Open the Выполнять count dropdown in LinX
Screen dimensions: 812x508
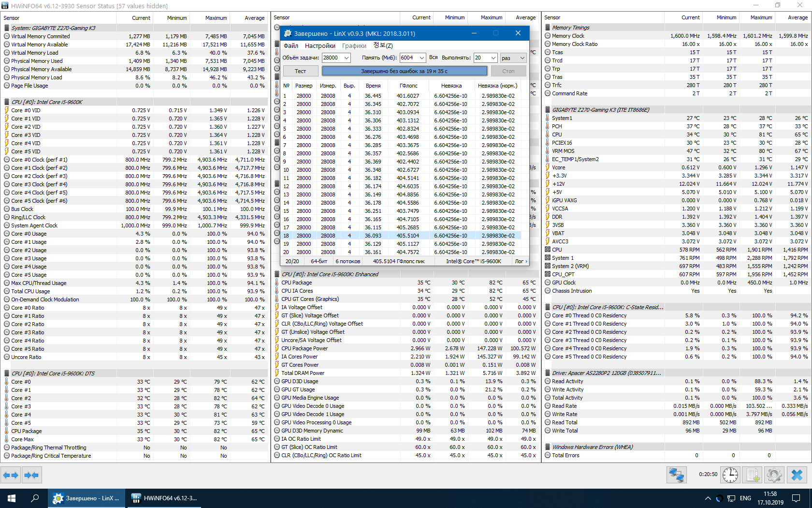pyautogui.click(x=493, y=58)
